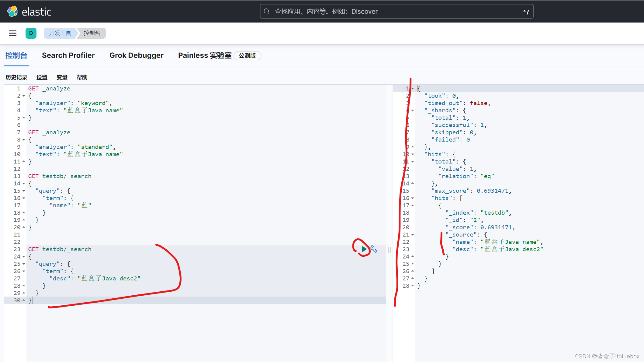Open the Painless 实验室 tab

(205, 55)
